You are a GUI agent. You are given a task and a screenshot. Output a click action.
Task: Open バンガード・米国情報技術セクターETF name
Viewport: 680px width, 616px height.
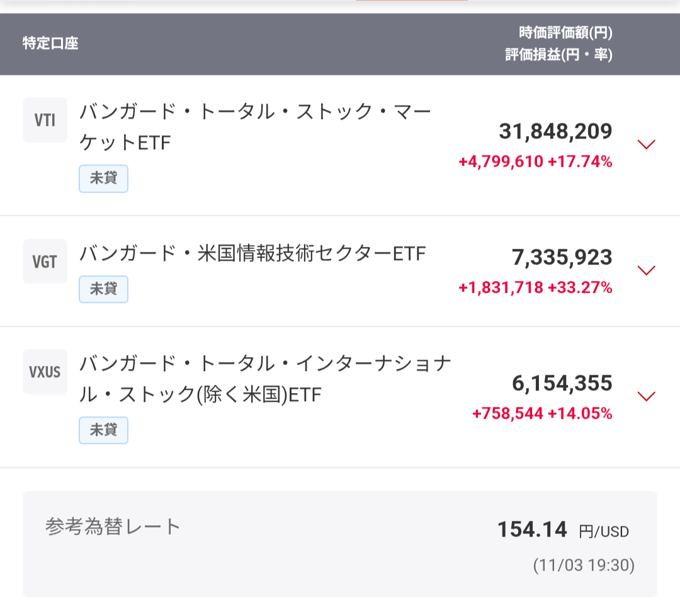[252, 254]
